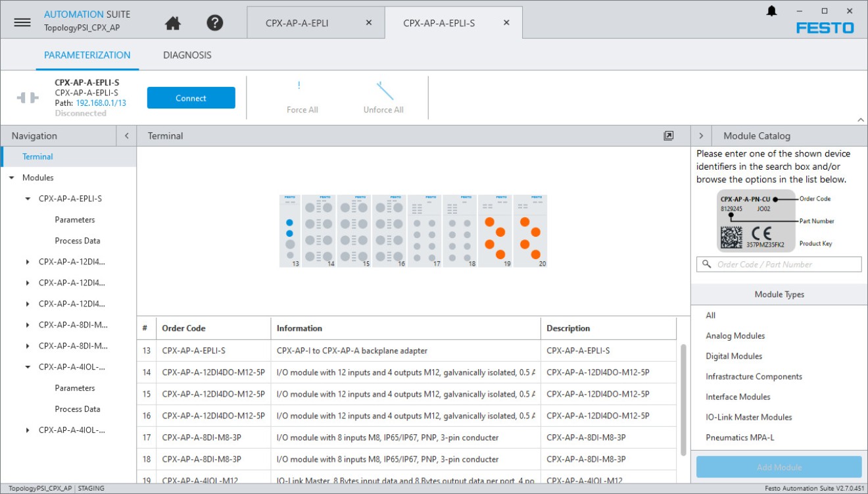
Task: Open Process Data under CPX-AP-A-EPLI-S
Action: click(x=78, y=241)
